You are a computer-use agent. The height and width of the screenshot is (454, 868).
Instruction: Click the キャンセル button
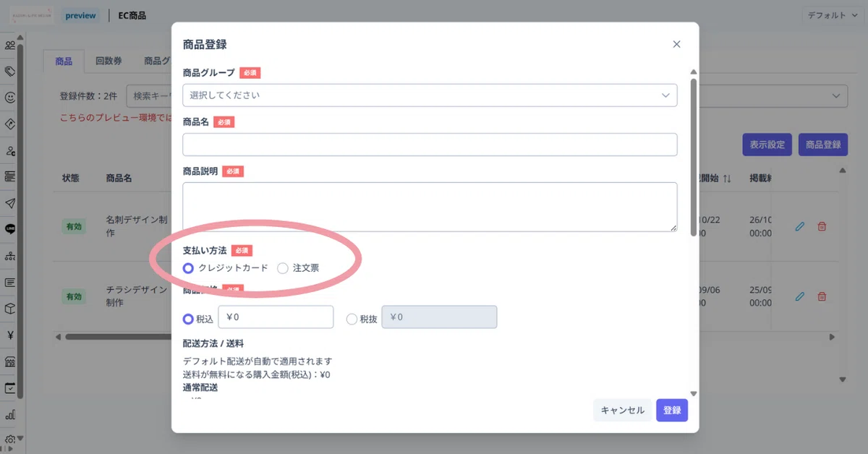(622, 410)
